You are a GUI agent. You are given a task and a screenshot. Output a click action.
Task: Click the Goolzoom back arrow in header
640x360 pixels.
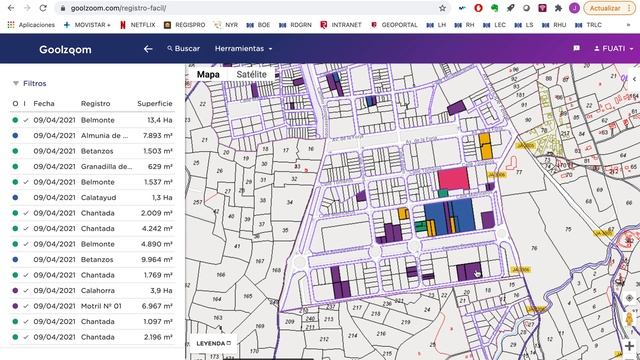(x=148, y=49)
